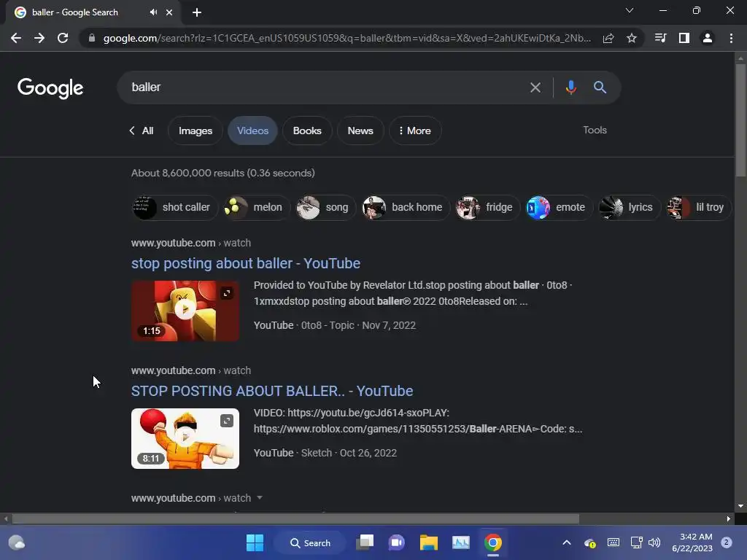Image resolution: width=747 pixels, height=560 pixels.
Task: Go back to the previous page
Action: pos(16,38)
